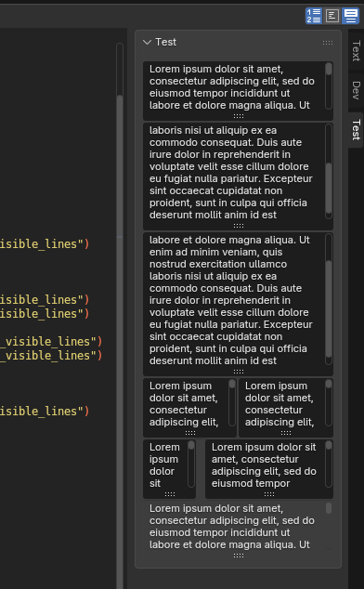The height and width of the screenshot is (589, 364).
Task: Click resize grip under left half-width box
Action: (x=190, y=433)
